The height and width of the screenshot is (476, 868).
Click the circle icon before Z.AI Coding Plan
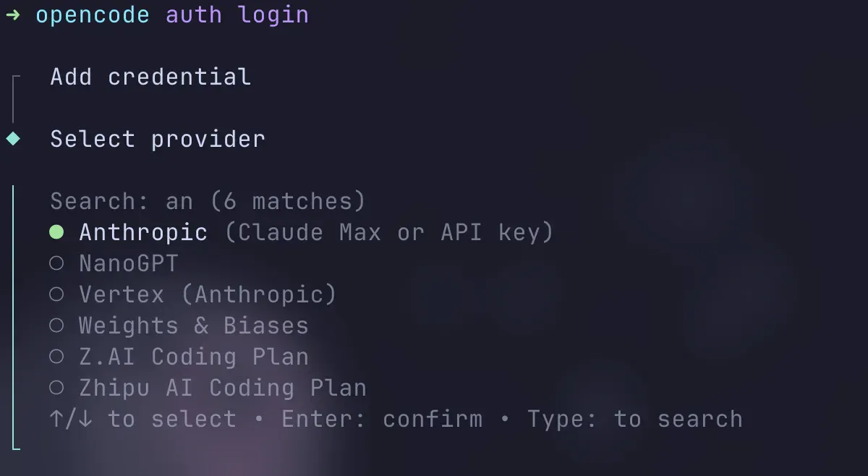58,356
